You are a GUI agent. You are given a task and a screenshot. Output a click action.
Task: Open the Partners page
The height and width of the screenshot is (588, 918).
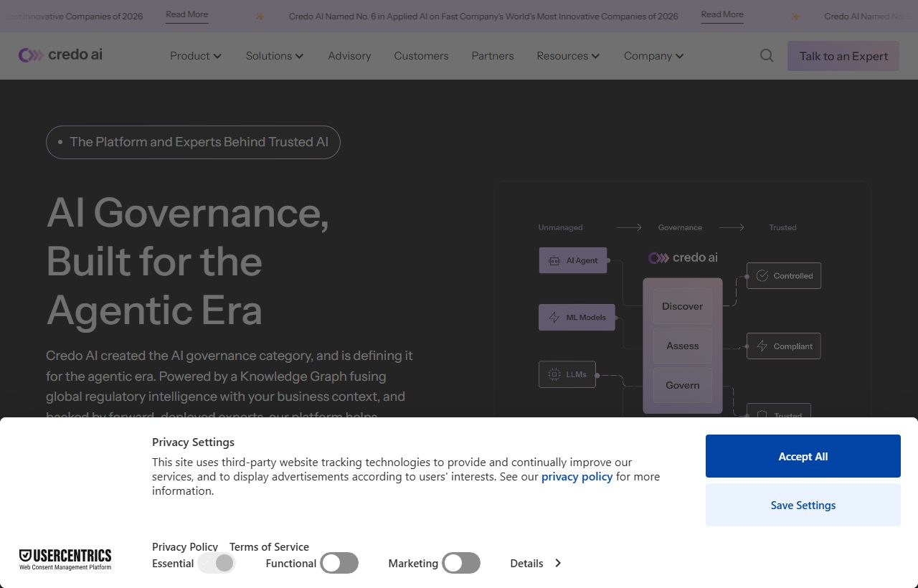pyautogui.click(x=493, y=56)
